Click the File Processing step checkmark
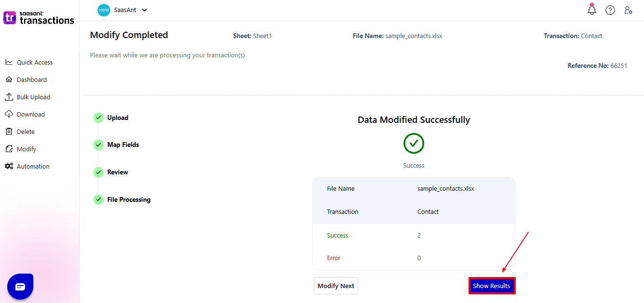Screen dimensions: 644x303 tap(98, 199)
